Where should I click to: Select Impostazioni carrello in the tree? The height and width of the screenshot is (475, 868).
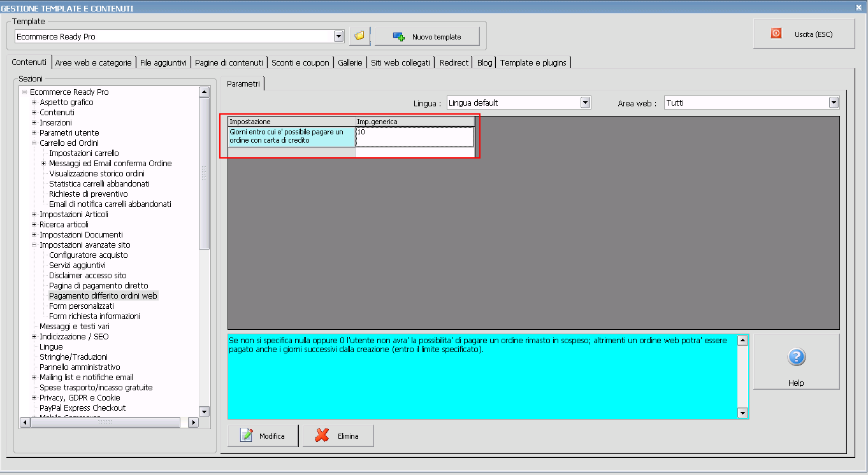pos(84,153)
